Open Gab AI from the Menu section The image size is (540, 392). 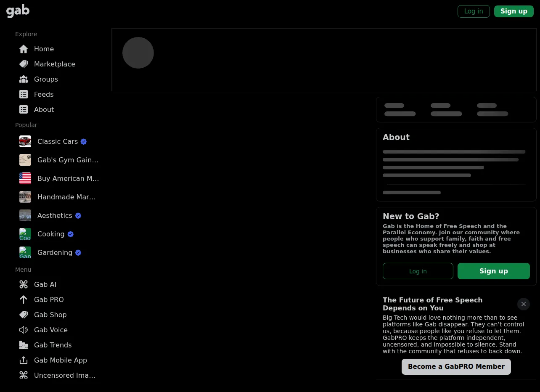point(45,285)
